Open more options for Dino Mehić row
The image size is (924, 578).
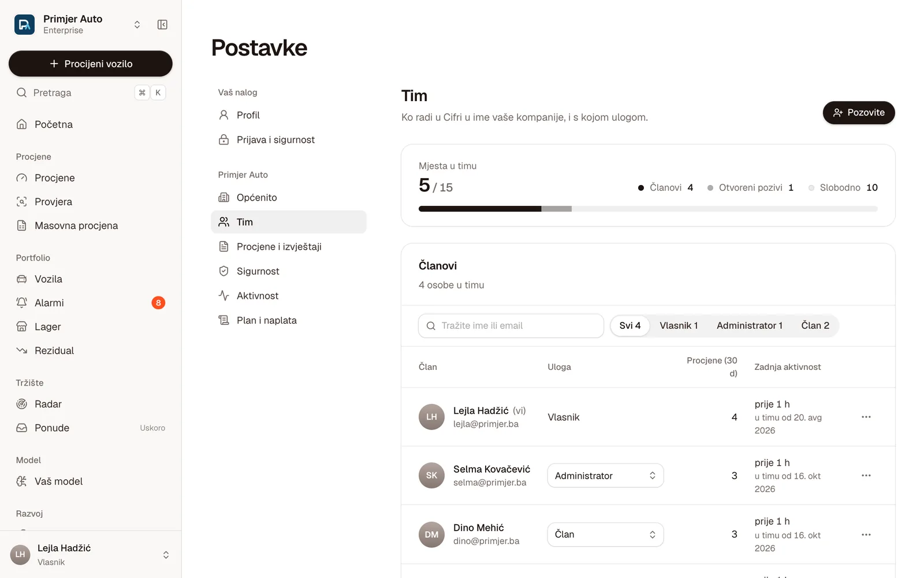[x=866, y=535]
